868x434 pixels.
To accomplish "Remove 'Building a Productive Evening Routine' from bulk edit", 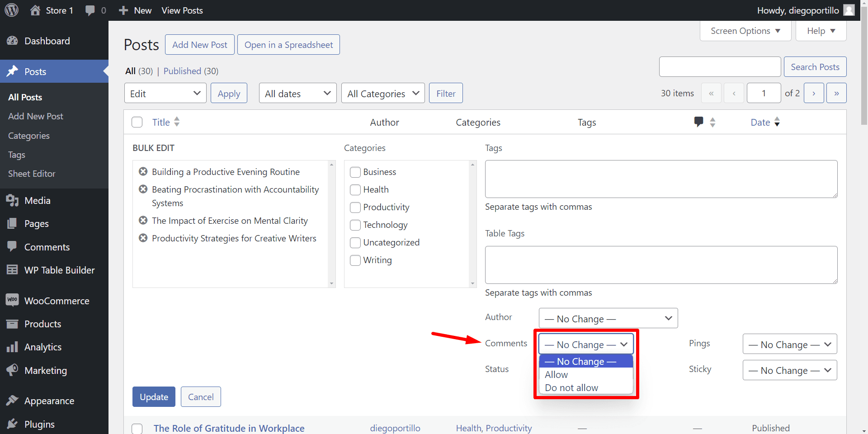I will pyautogui.click(x=143, y=171).
